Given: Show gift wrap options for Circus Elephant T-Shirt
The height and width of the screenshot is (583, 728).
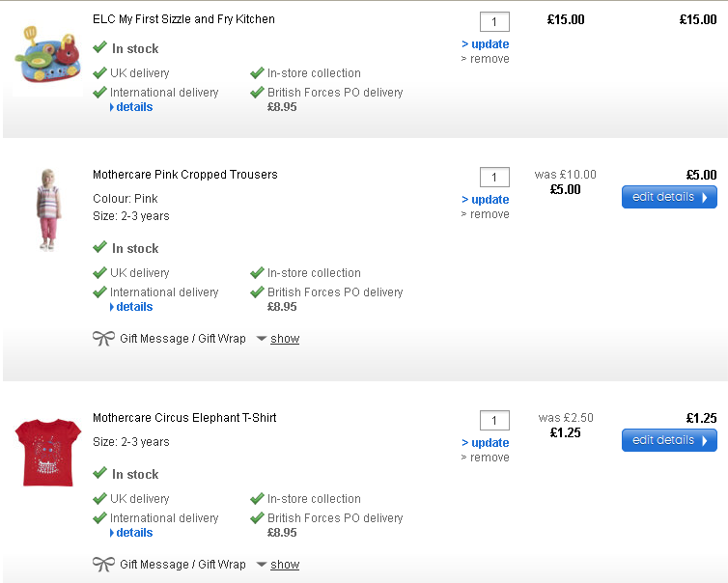Looking at the screenshot, I should [284, 565].
